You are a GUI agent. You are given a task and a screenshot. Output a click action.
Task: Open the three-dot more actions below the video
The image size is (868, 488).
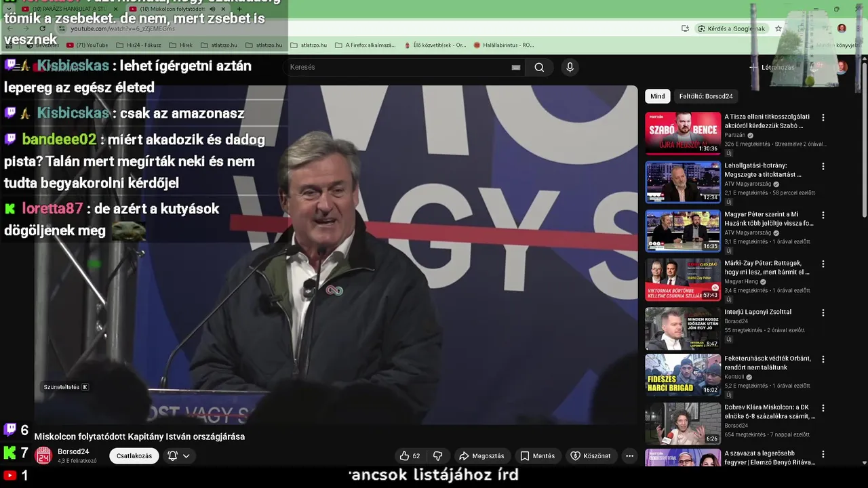[x=629, y=456]
